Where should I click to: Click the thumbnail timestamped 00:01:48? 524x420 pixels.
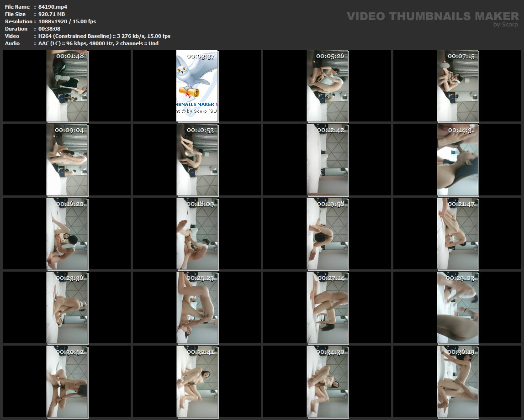[67, 86]
